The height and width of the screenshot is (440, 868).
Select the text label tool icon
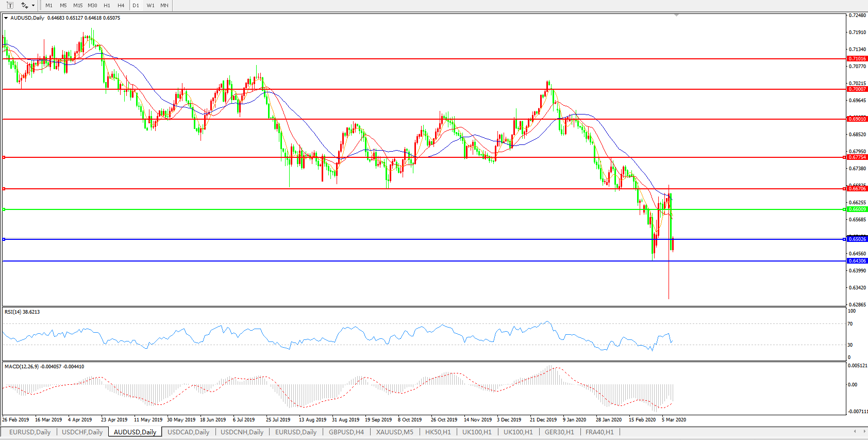[10, 5]
